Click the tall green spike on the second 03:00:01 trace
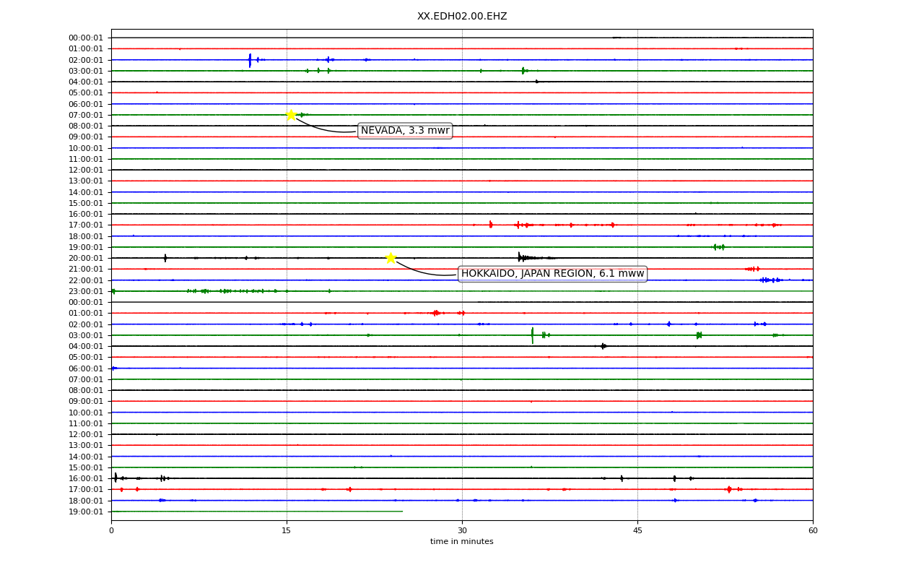The height and width of the screenshot is (578, 924). [x=533, y=335]
